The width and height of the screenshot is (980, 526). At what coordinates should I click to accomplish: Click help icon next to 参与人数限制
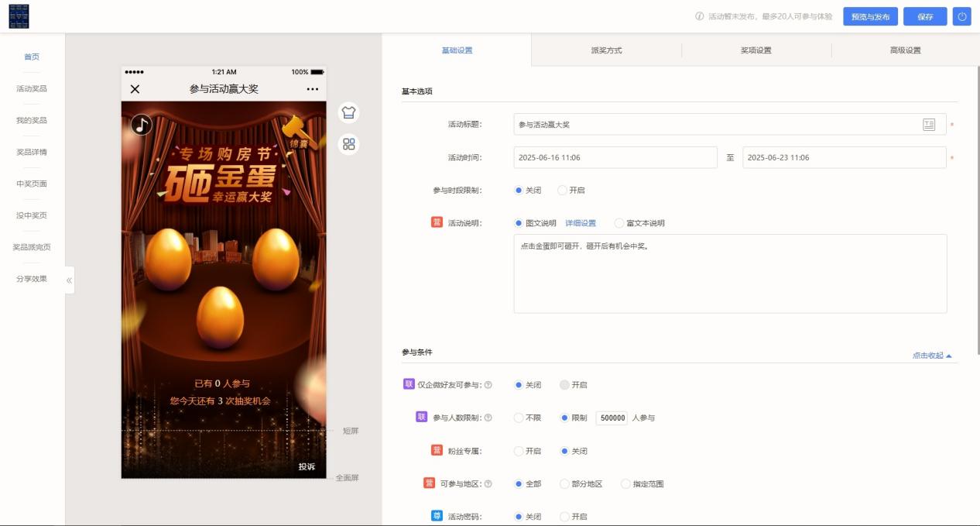coord(488,418)
